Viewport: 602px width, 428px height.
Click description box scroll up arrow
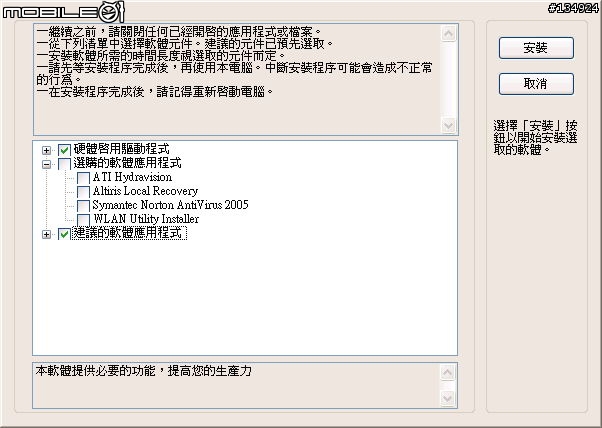click(x=447, y=373)
